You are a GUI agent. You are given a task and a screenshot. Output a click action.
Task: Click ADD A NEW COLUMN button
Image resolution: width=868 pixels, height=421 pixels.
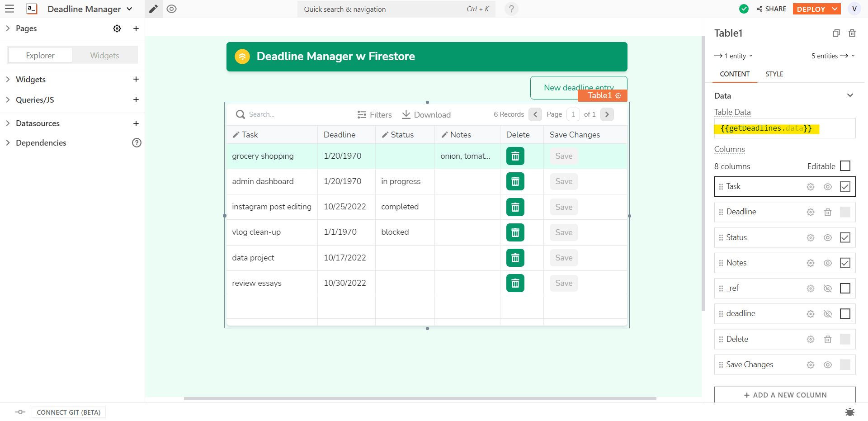[784, 395]
